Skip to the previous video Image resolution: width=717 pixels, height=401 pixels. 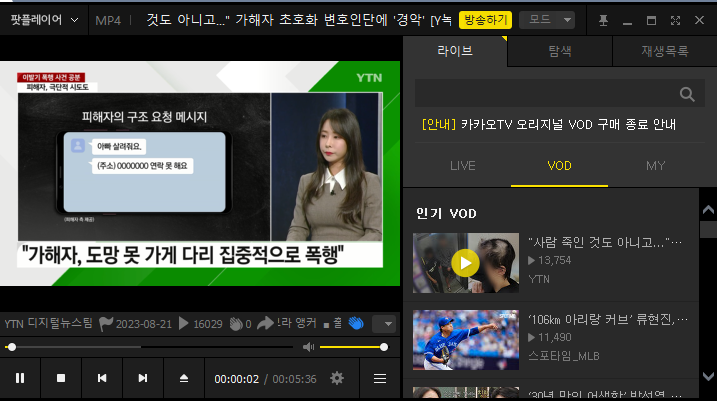click(x=102, y=378)
